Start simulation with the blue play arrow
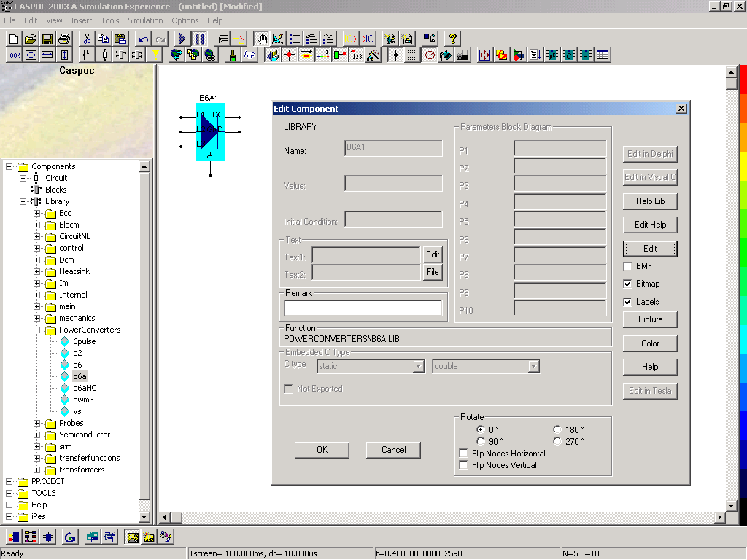Image resolution: width=747 pixels, height=560 pixels. (x=182, y=39)
